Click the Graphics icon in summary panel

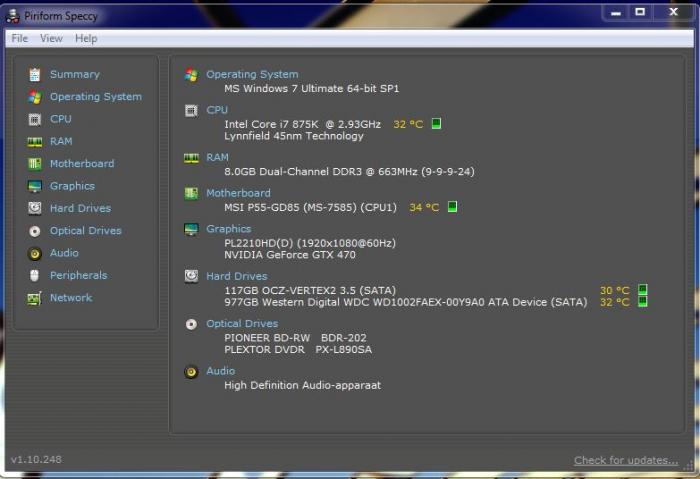coord(192,229)
